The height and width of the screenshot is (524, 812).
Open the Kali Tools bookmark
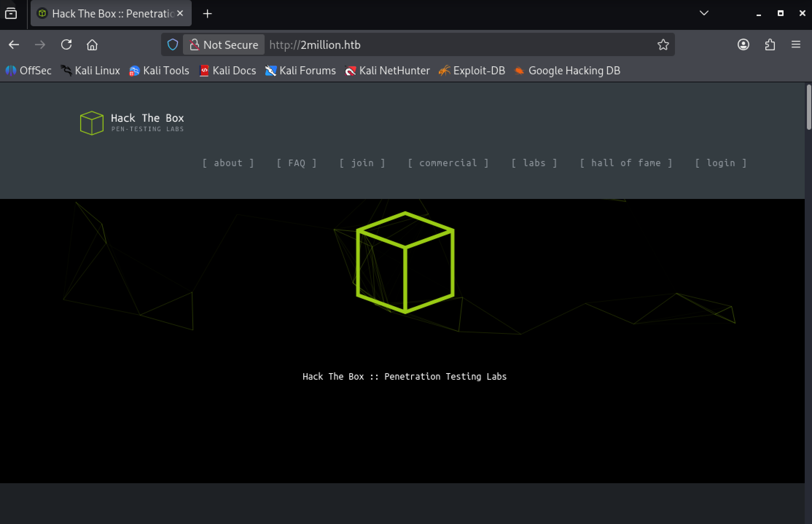pos(159,71)
